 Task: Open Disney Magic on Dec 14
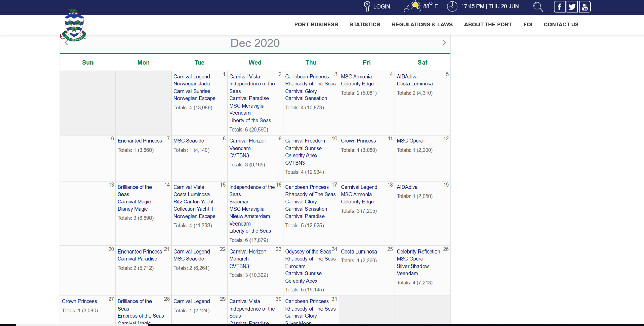tap(133, 209)
